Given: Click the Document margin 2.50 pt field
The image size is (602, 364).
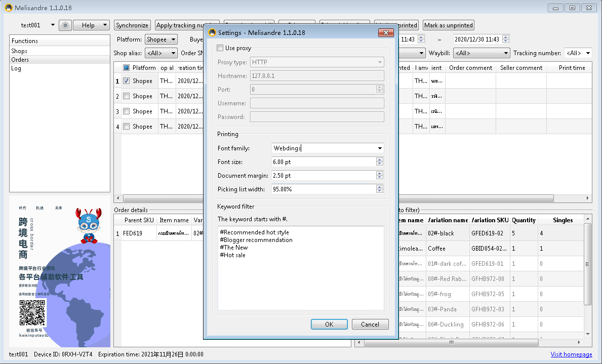Looking at the screenshot, I should [x=324, y=176].
